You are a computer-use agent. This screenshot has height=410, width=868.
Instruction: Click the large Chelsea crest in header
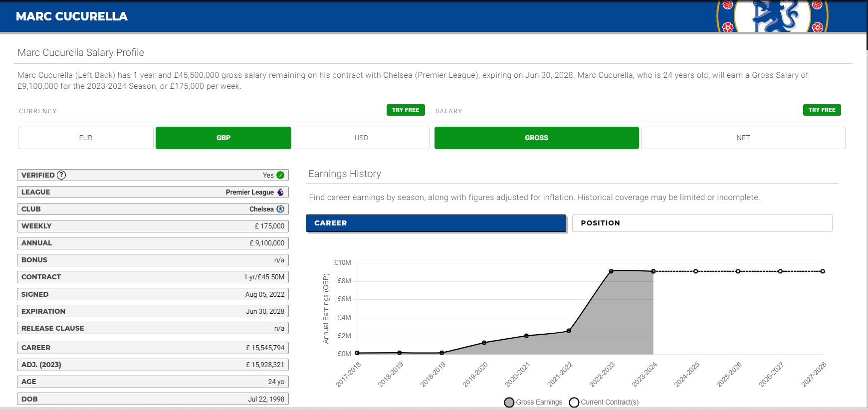772,16
